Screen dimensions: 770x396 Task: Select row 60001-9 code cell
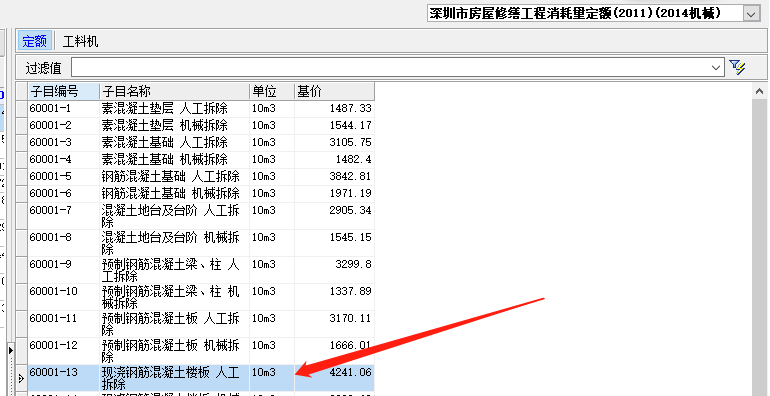point(63,270)
